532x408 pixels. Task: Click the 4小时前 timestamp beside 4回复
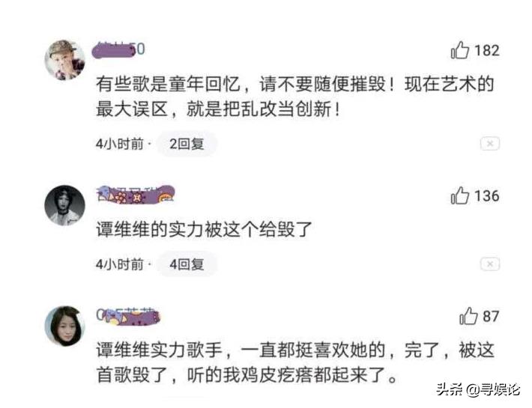120,264
